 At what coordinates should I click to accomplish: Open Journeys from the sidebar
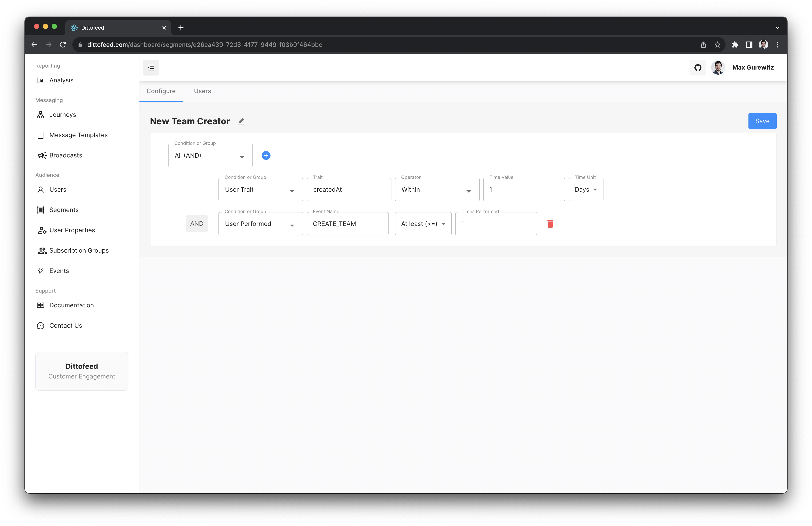[62, 115]
